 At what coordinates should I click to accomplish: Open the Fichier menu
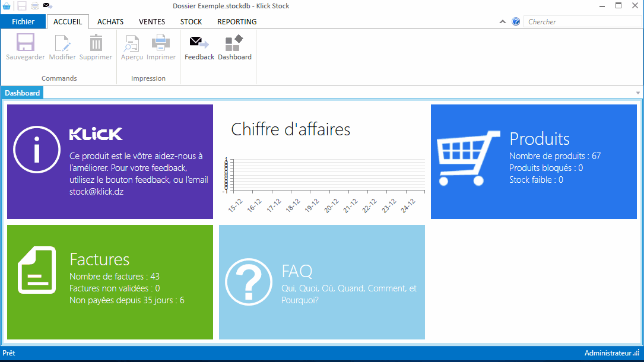pos(23,22)
